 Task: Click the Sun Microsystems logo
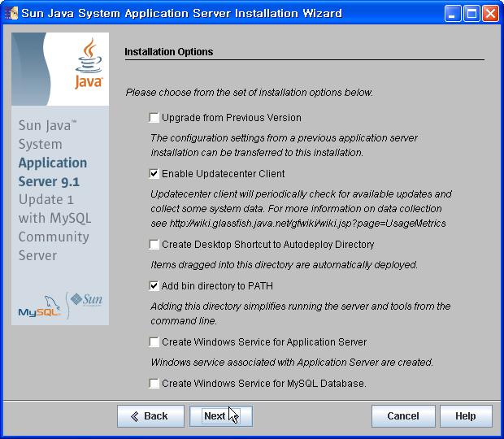coord(86,299)
